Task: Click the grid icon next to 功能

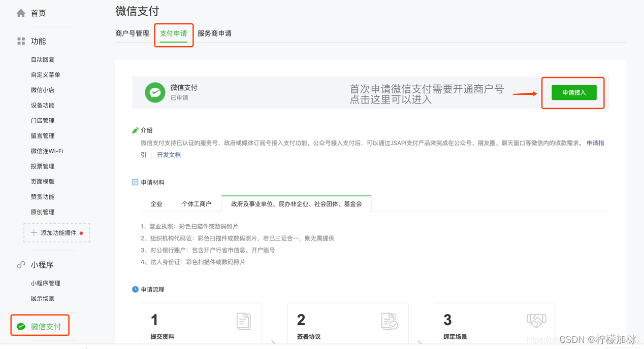Action: pos(21,41)
